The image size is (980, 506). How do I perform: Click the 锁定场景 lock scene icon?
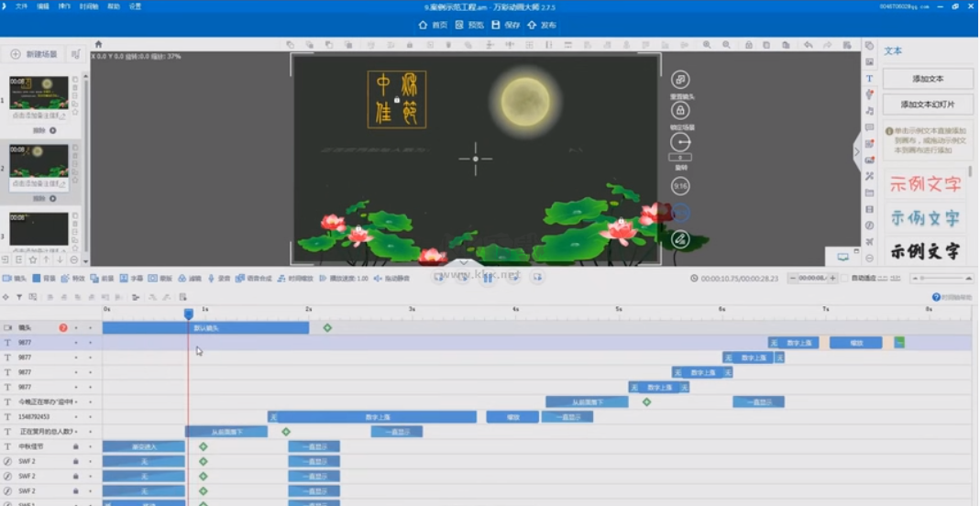[x=680, y=111]
